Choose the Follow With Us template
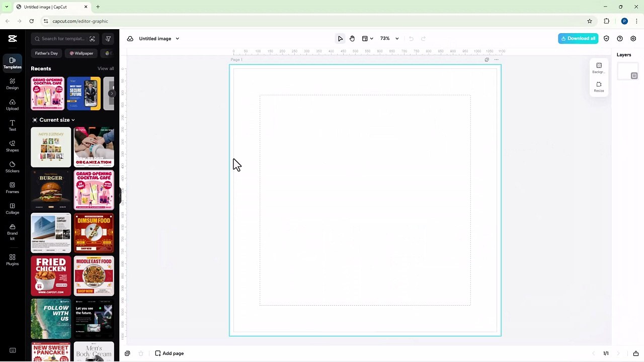644x362 pixels. point(51,319)
